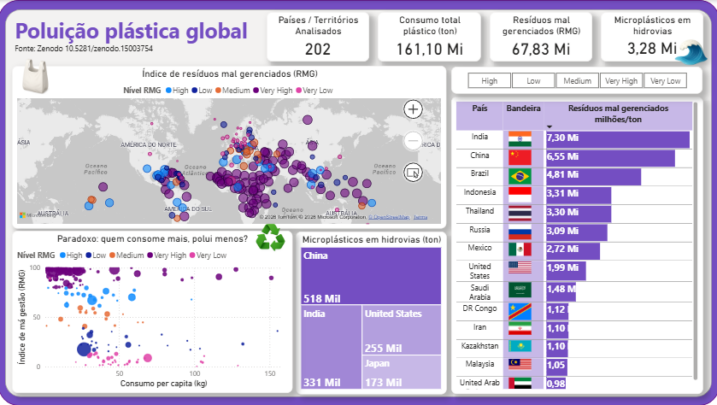Select the Low slicer filter tab
This screenshot has height=405, width=717.
click(x=533, y=81)
